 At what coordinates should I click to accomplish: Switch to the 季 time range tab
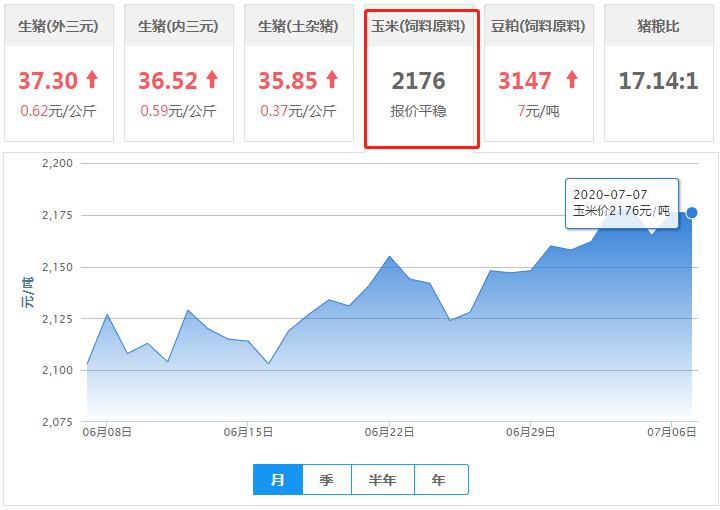[x=327, y=480]
